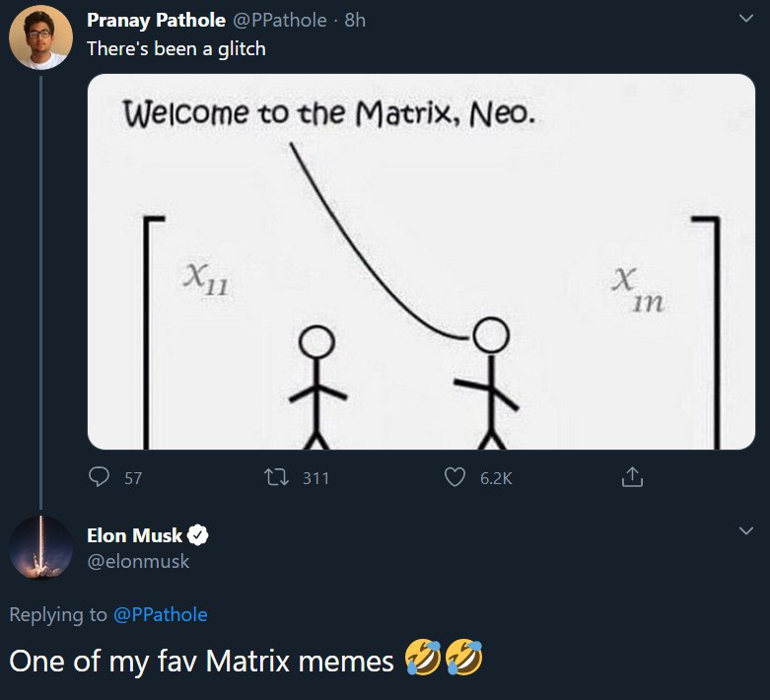The height and width of the screenshot is (700, 770).
Task: Open the dropdown chevron on Pranay's tweet
Action: 745,19
